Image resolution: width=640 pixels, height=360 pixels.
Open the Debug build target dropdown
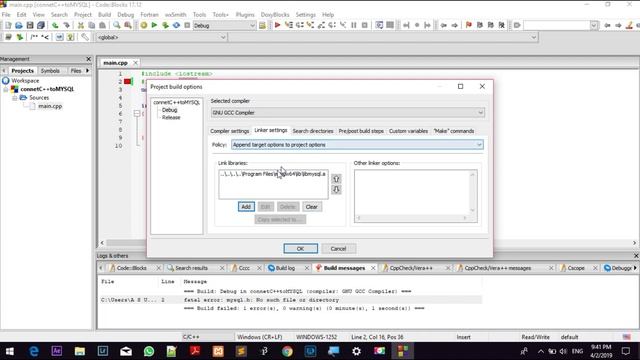tap(252, 25)
